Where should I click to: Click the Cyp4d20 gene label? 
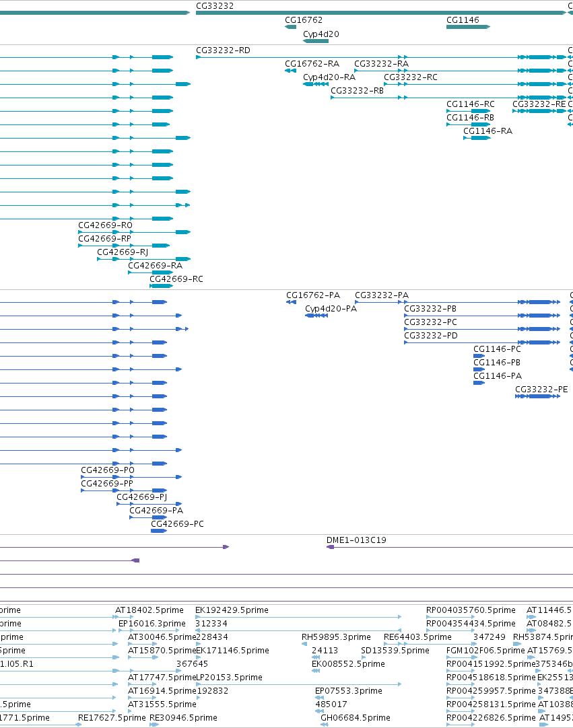click(321, 34)
